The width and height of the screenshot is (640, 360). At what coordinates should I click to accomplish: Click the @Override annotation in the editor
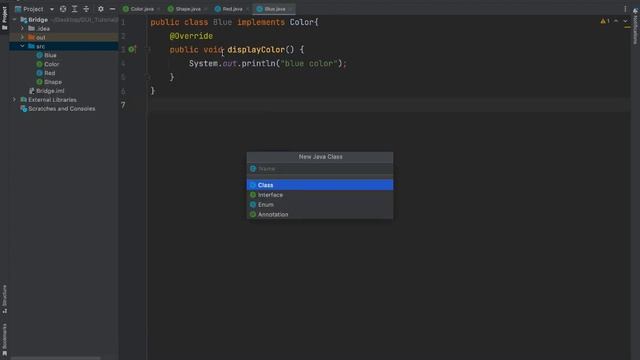coord(191,36)
